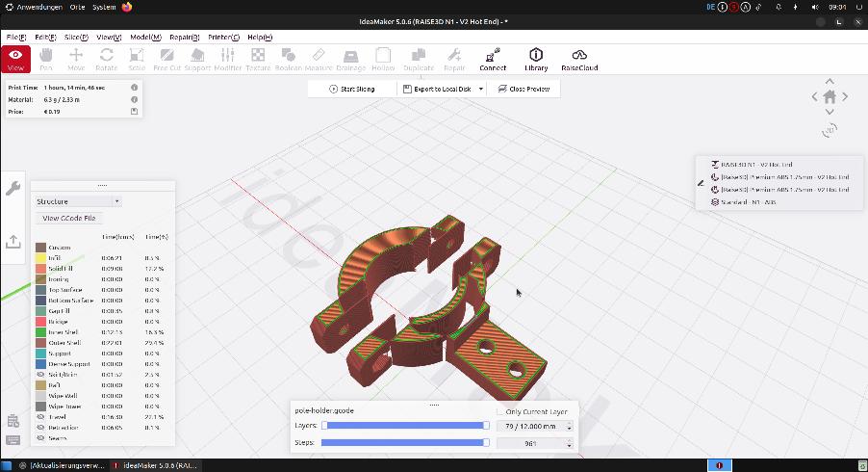Switch to 2D view rotate icon

coord(830,131)
